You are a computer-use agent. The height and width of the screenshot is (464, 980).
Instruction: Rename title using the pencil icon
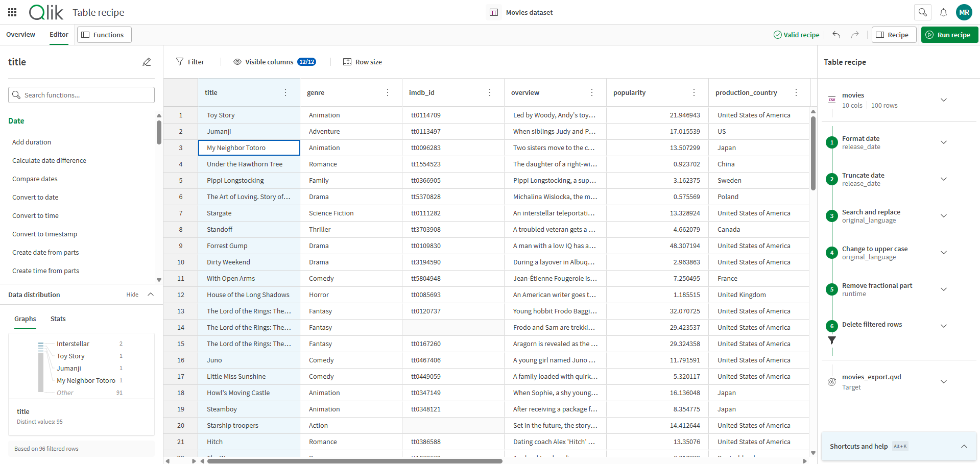[147, 62]
